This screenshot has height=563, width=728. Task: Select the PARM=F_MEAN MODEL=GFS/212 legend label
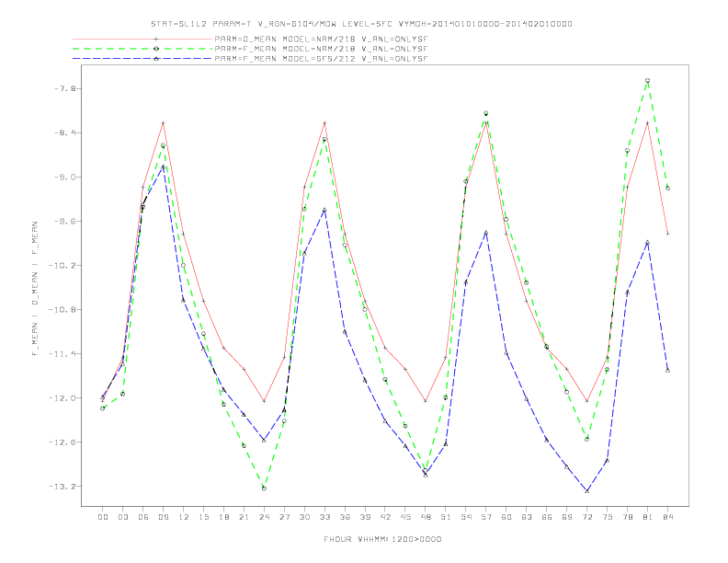(x=321, y=59)
